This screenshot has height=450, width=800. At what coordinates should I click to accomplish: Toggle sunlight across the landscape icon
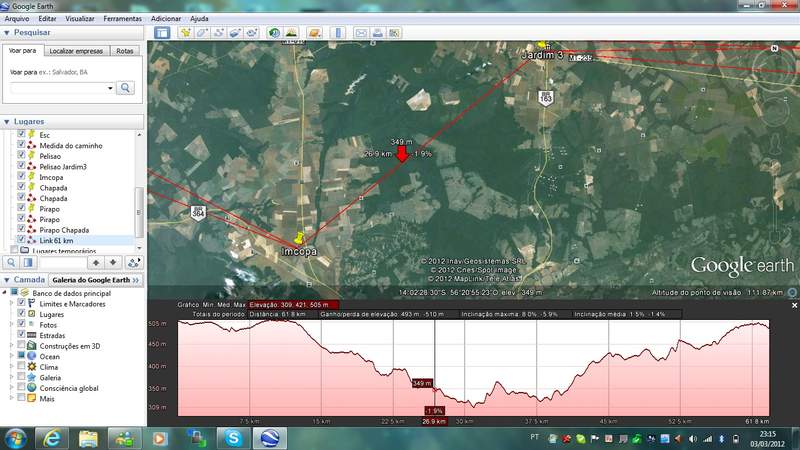tap(291, 33)
